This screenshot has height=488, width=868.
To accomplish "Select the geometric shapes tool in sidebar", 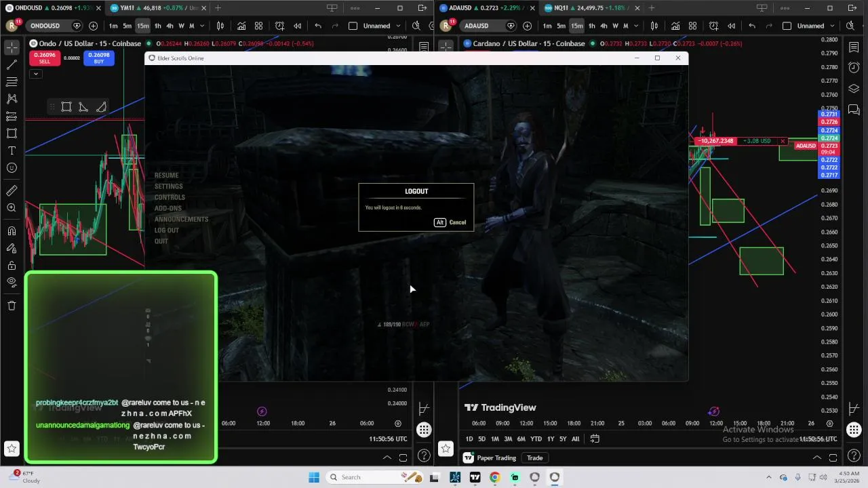I will [12, 134].
